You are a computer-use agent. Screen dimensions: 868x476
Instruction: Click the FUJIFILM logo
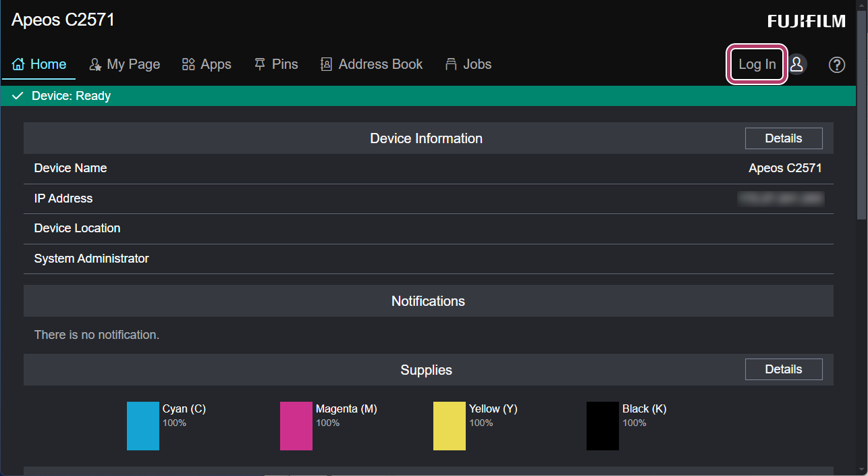coord(807,22)
